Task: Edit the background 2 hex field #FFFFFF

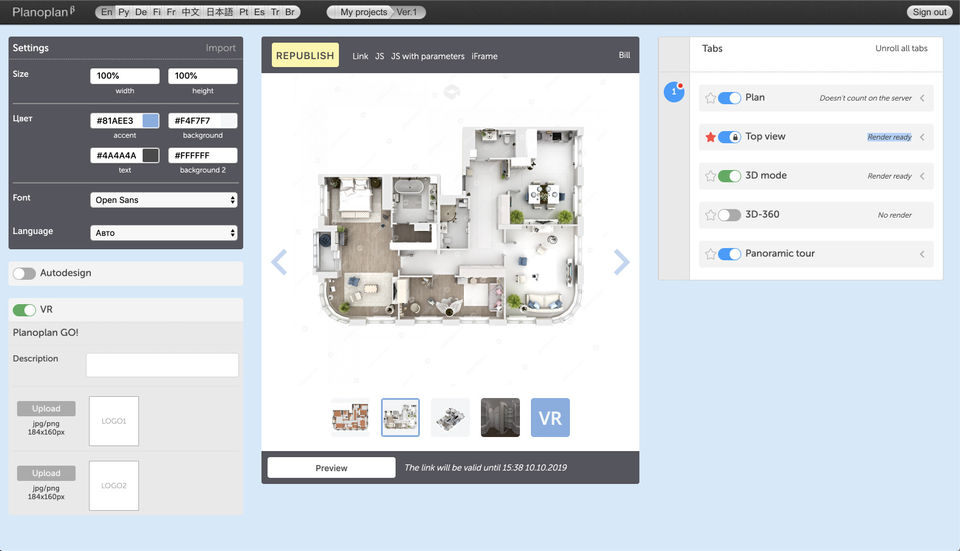Action: tap(203, 156)
